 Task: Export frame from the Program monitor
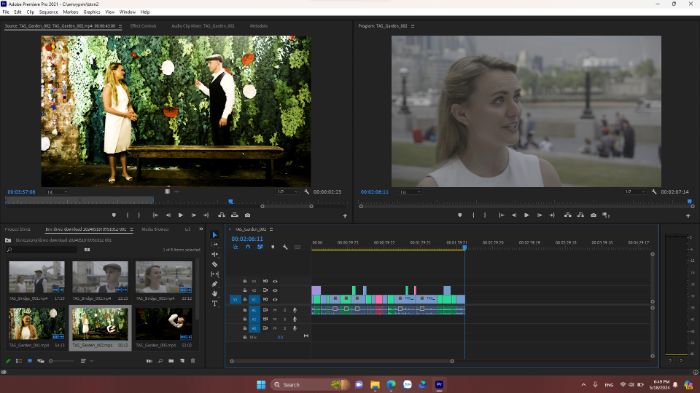(x=593, y=215)
